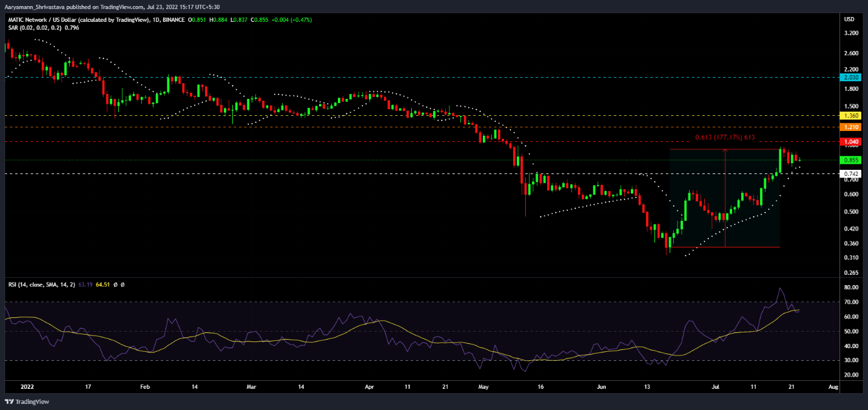The image size is (868, 410).
Task: Click the USD currency label on price axis
Action: coord(849,20)
